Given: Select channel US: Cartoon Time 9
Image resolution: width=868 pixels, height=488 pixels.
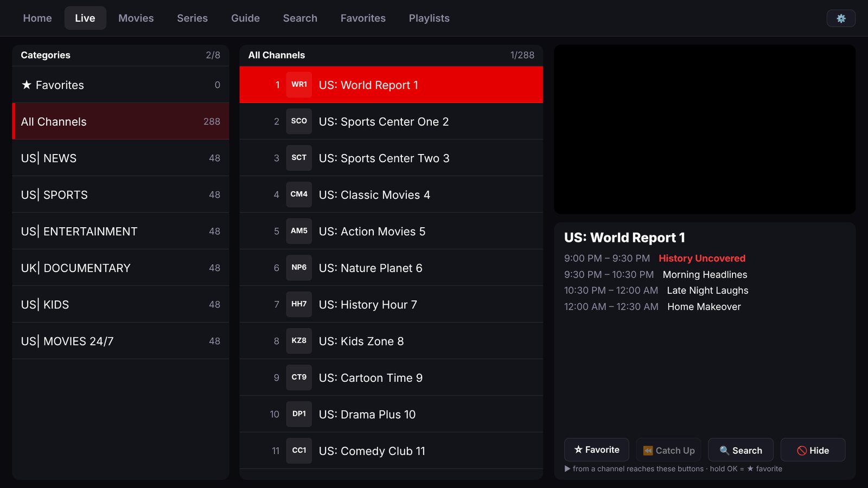Looking at the screenshot, I should click(391, 377).
